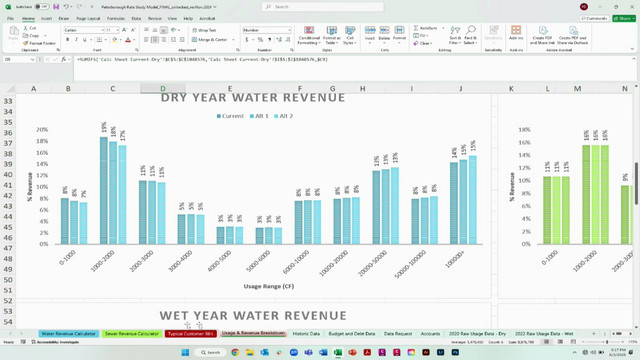Viewport: 640px width, 360px height.
Task: Open Add-ins
Action: pos(516,33)
